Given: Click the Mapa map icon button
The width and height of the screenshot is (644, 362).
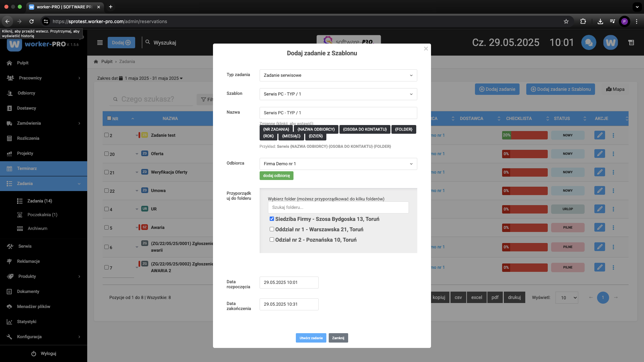Looking at the screenshot, I should tap(615, 89).
